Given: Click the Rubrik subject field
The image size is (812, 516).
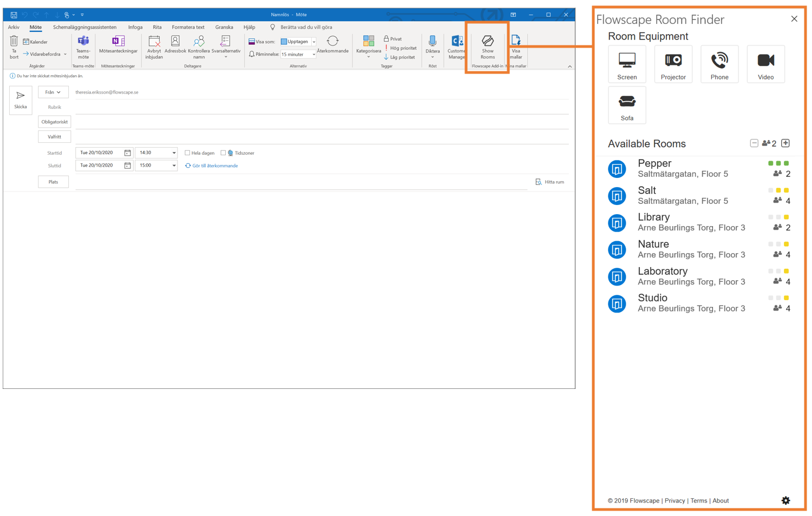Looking at the screenshot, I should (322, 107).
